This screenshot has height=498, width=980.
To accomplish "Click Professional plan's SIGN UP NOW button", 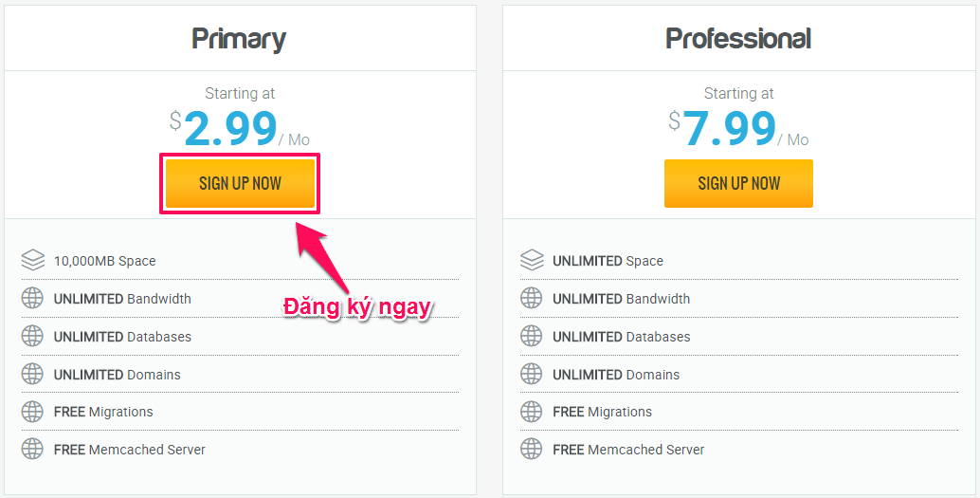I will tap(738, 183).
